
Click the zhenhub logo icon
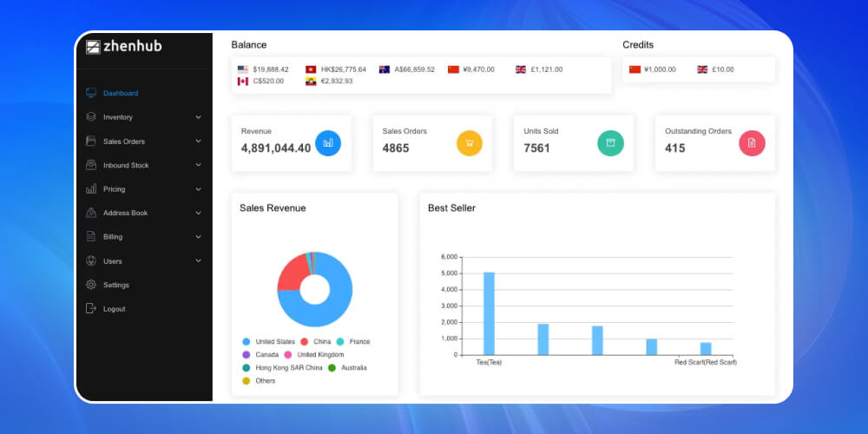(93, 47)
